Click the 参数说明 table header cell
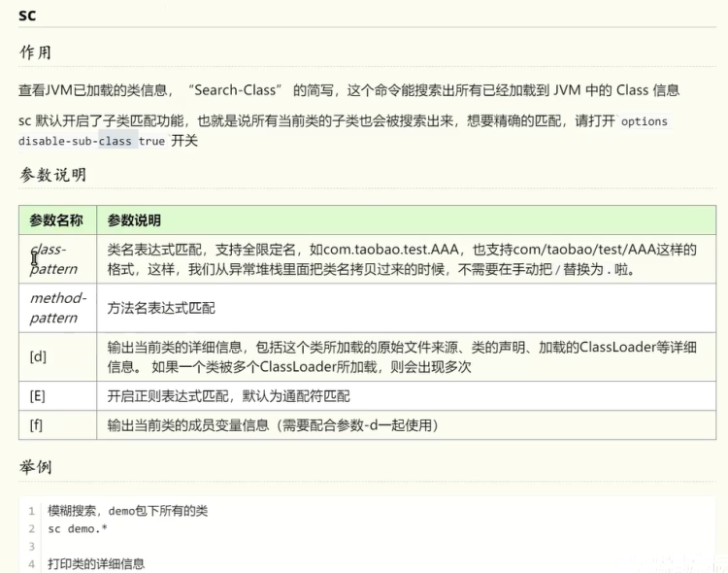Screen dimensions: 728x573 [407, 219]
